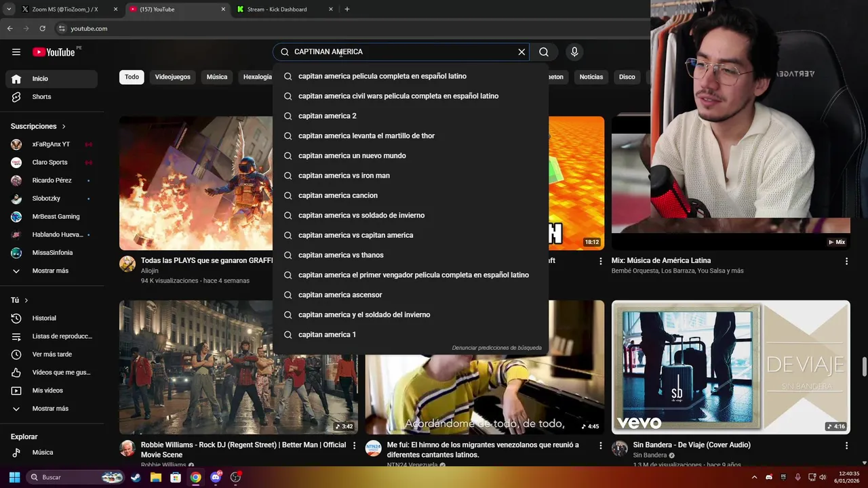Open a new browser tab
This screenshot has width=868, height=488.
tap(347, 9)
